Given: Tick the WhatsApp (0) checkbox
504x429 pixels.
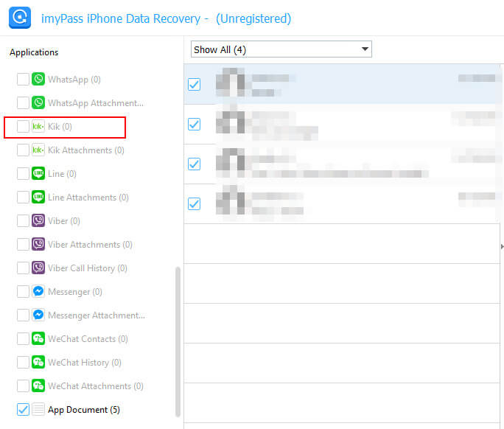Looking at the screenshot, I should (23, 79).
